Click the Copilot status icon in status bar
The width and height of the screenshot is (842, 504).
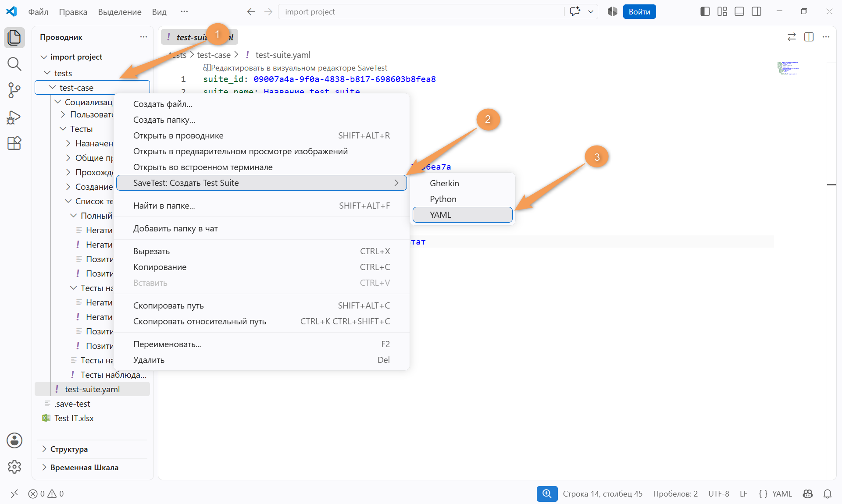click(808, 494)
